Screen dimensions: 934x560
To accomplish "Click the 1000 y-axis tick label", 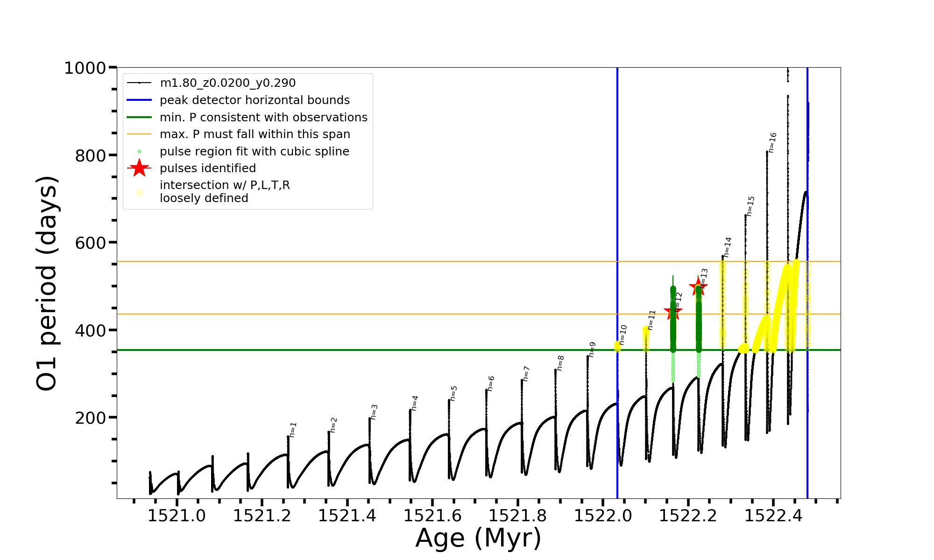I will (x=85, y=68).
